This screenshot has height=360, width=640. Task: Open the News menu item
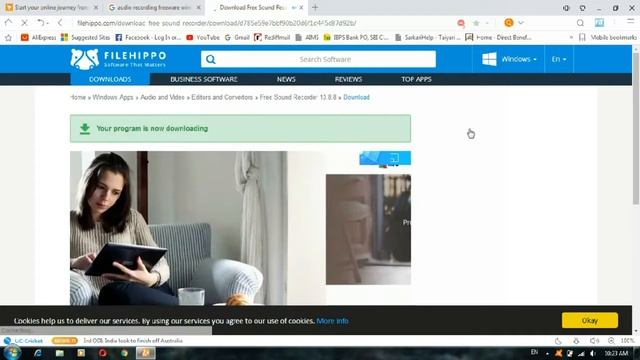[286, 79]
